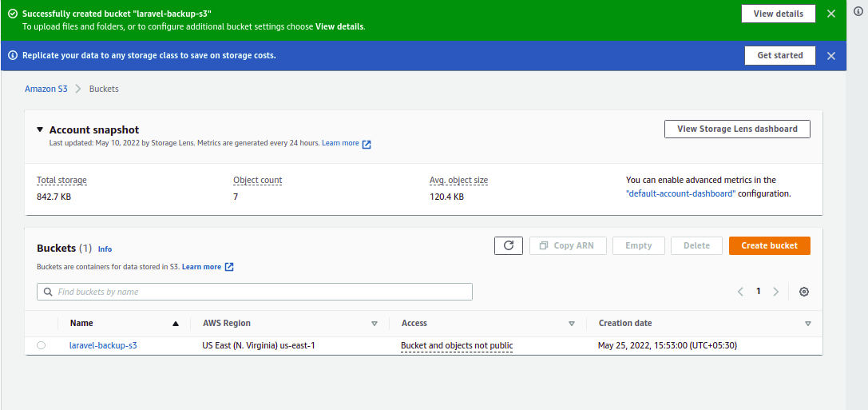Click View details button in banner
The width and height of the screenshot is (868, 410).
779,14
